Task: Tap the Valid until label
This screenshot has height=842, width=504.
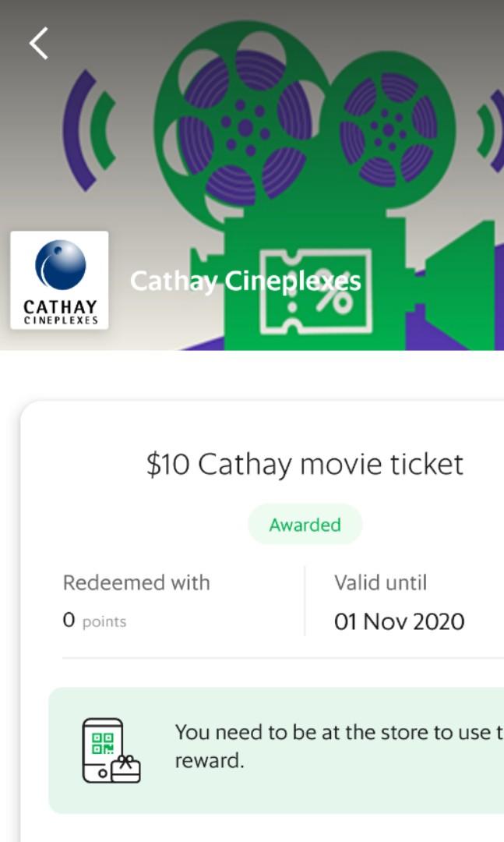Action: tap(380, 582)
